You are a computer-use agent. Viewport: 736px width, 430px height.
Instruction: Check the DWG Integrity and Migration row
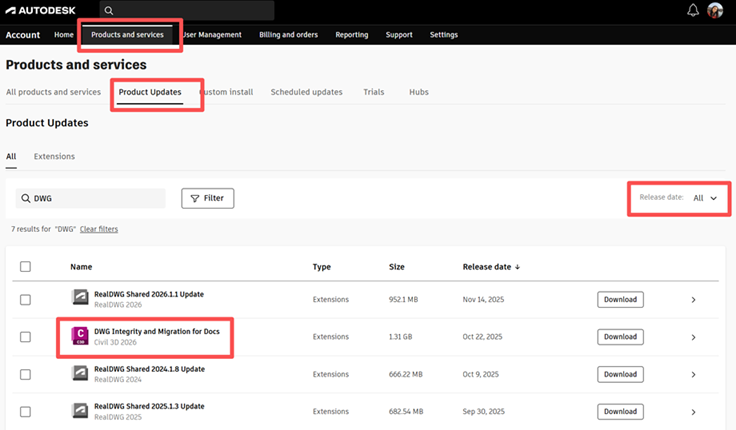(x=25, y=337)
